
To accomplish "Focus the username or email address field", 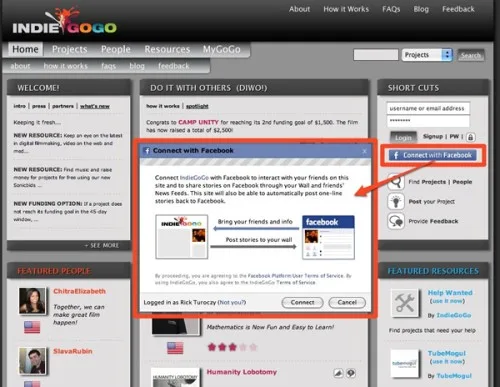I will tap(428, 108).
